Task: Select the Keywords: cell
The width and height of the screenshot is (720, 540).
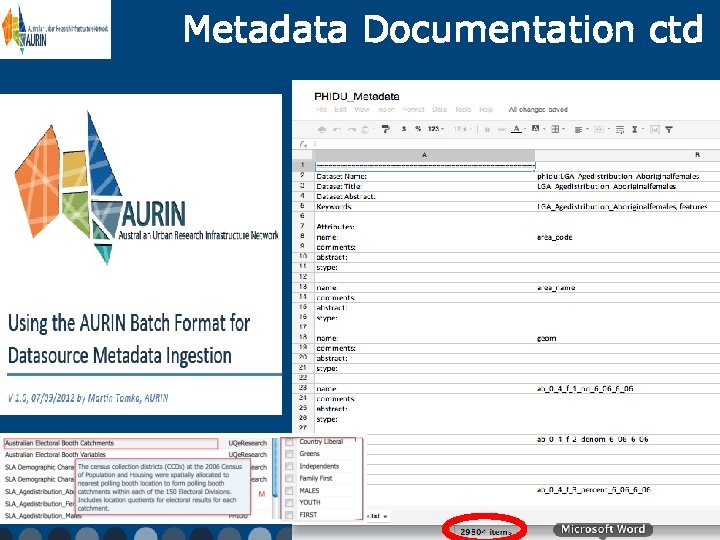Action: pos(425,207)
